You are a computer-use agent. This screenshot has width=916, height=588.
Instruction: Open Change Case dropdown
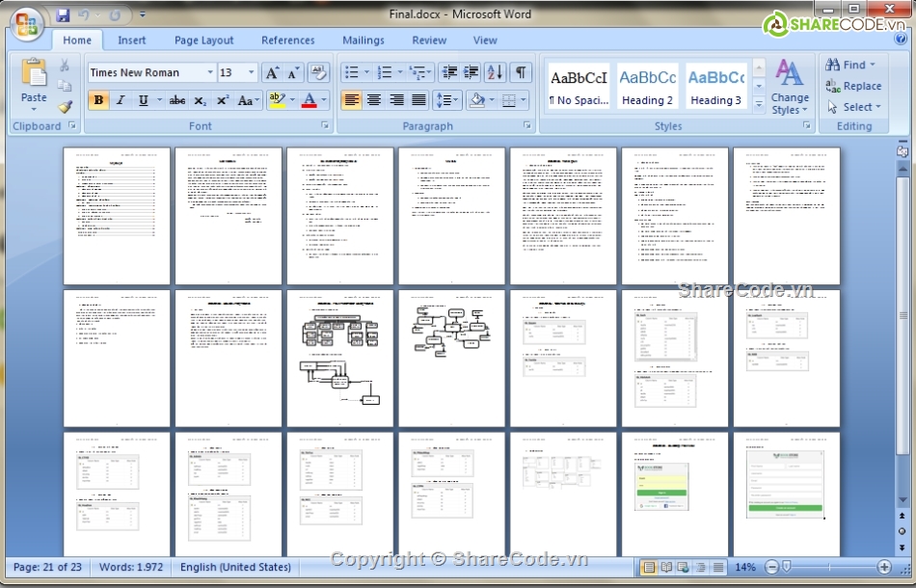[249, 100]
